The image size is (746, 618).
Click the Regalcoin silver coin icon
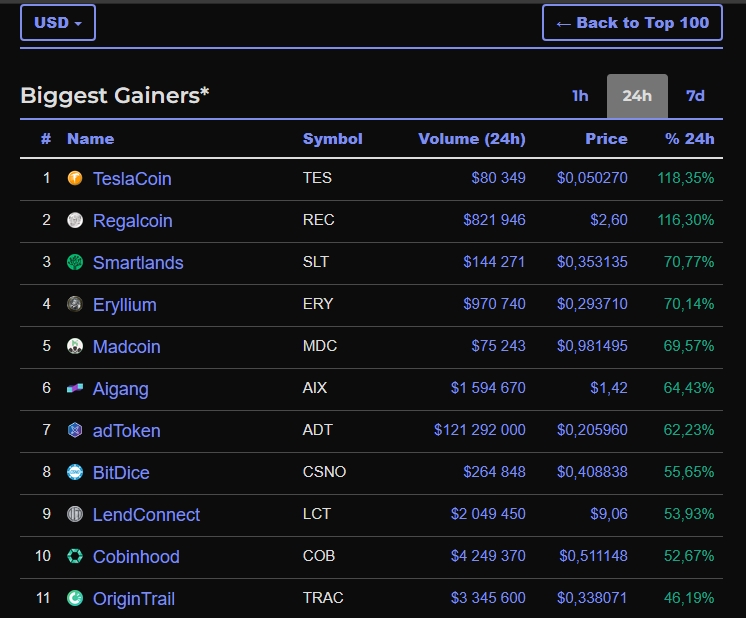tap(75, 220)
